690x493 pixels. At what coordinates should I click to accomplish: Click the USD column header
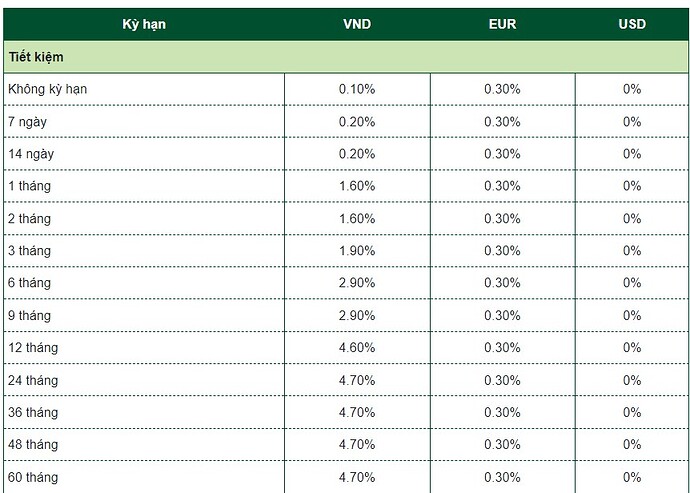[632, 24]
